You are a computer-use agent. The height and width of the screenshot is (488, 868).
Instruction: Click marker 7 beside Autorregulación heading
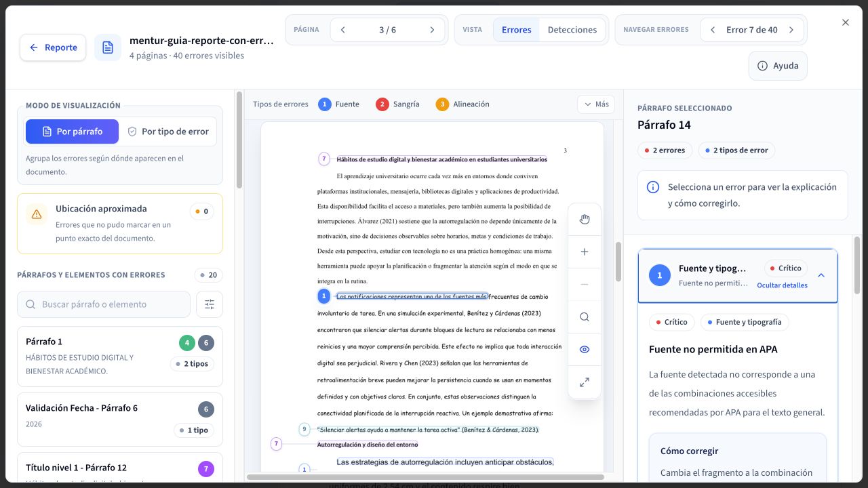[x=276, y=444]
